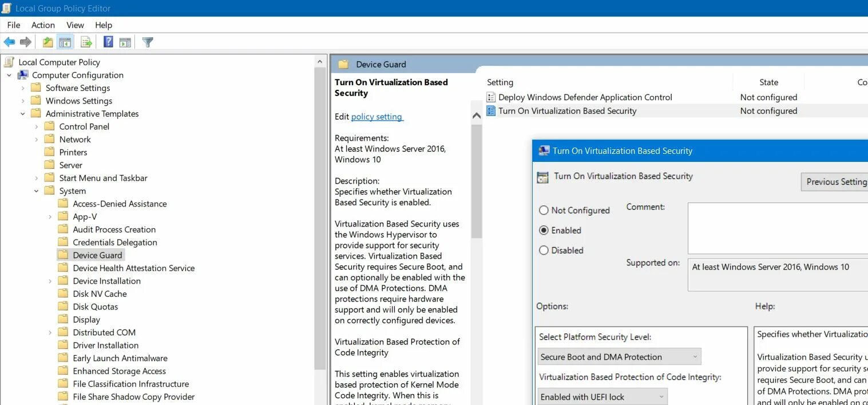
Task: Collapse the System node
Action: tap(37, 190)
